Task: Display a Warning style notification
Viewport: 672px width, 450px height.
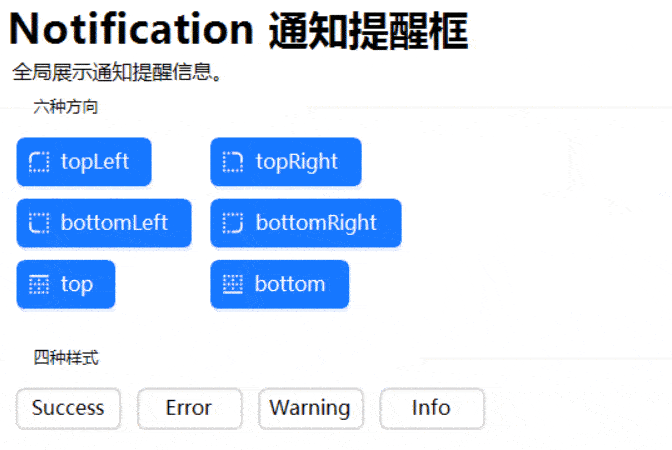Action: point(310,408)
